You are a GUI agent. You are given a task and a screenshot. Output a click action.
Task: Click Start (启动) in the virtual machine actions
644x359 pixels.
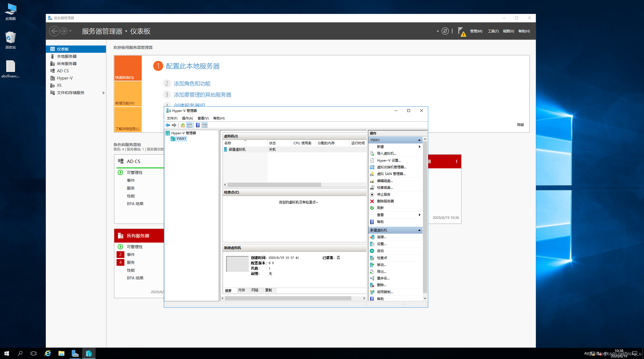(380, 251)
